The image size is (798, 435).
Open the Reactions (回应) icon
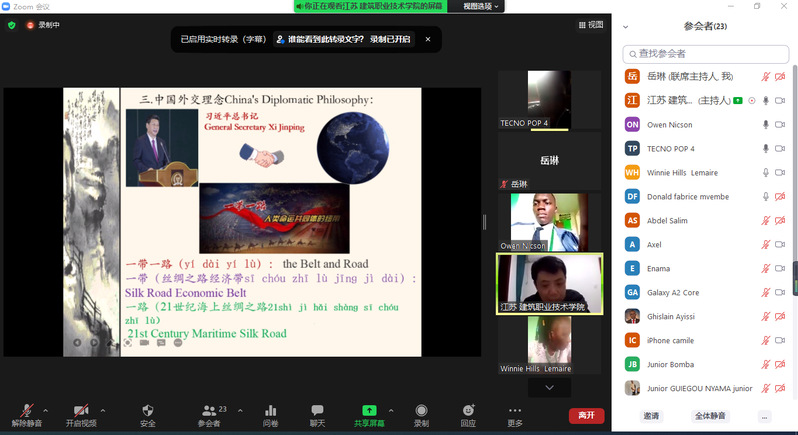pyautogui.click(x=468, y=410)
